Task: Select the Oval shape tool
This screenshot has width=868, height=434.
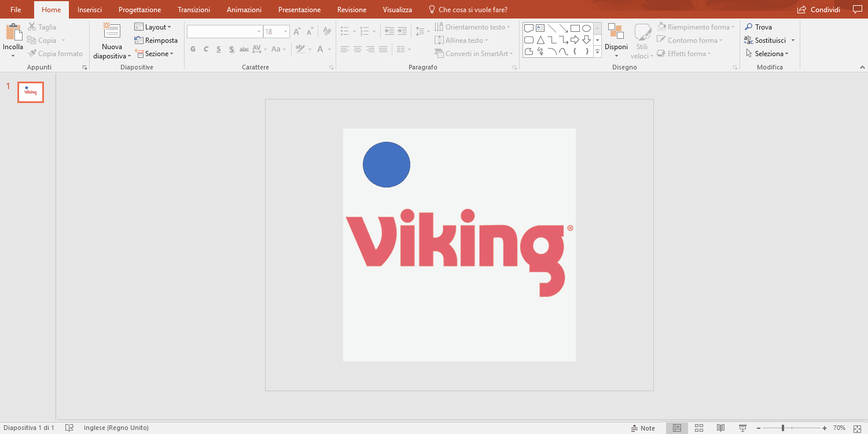Action: tap(586, 27)
